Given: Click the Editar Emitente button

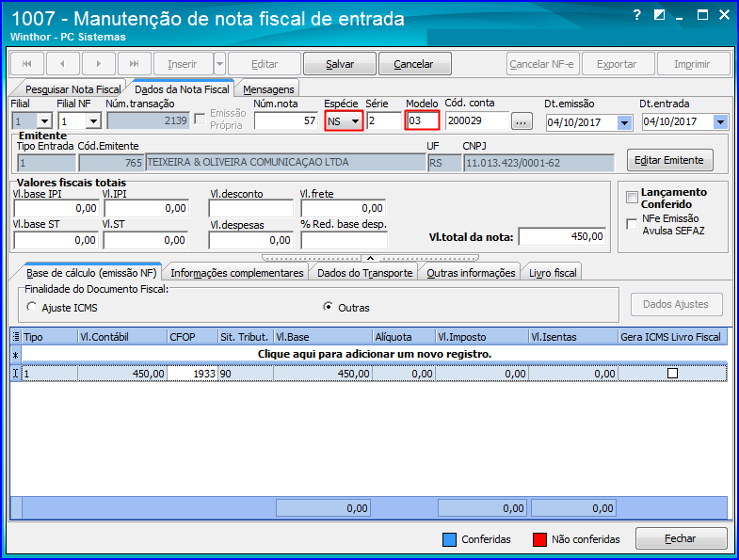Looking at the screenshot, I should pyautogui.click(x=669, y=160).
